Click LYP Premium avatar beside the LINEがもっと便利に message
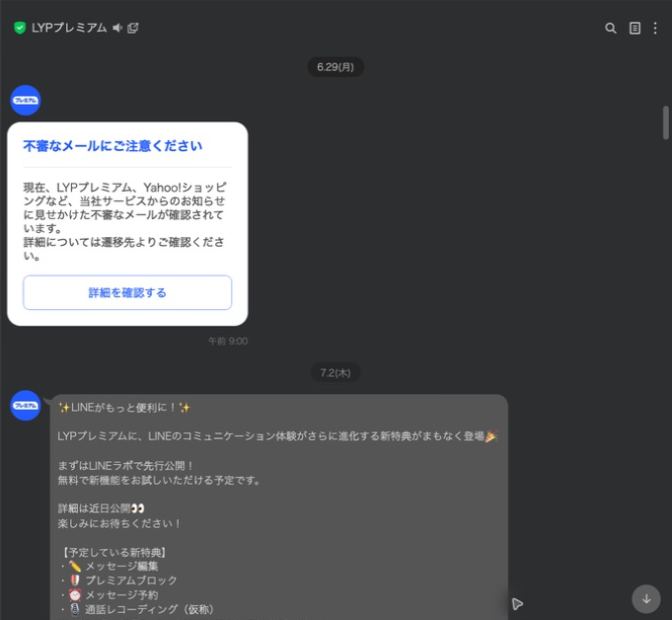This screenshot has height=620, width=672. click(x=26, y=405)
